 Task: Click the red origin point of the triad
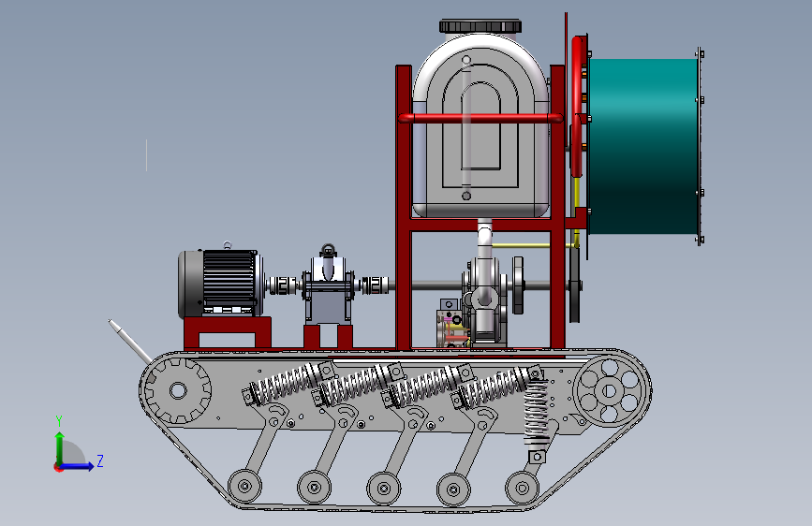(58, 467)
